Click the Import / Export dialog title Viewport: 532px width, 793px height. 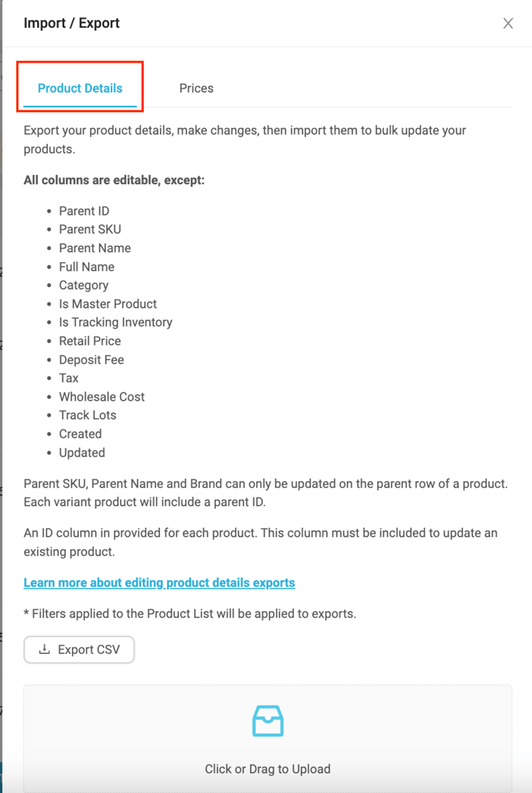coord(72,23)
